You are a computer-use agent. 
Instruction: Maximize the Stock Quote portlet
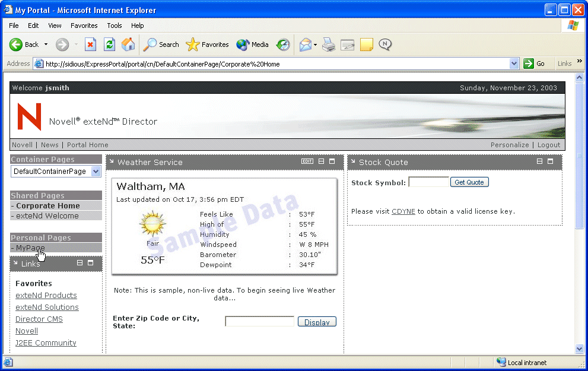pyautogui.click(x=550, y=161)
